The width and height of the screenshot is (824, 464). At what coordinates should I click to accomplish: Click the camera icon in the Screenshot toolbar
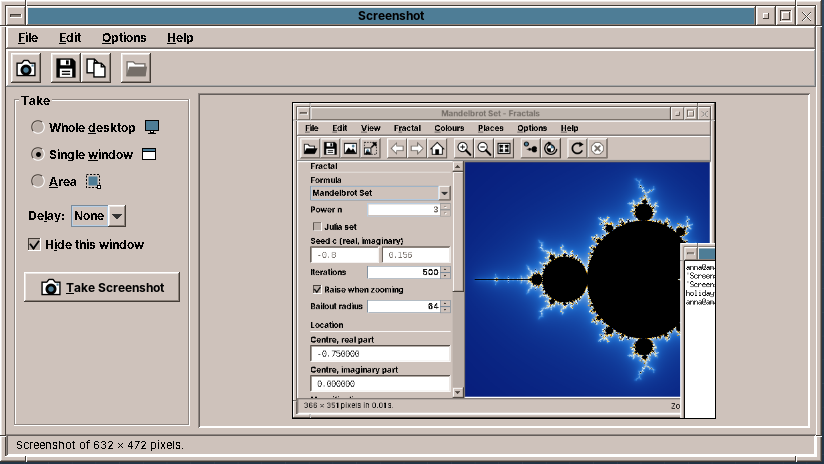coord(26,68)
